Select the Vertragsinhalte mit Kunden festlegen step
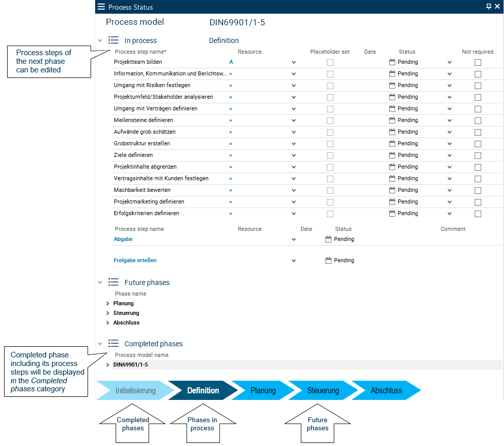Viewport: 504px width, 446px height. 161,179
